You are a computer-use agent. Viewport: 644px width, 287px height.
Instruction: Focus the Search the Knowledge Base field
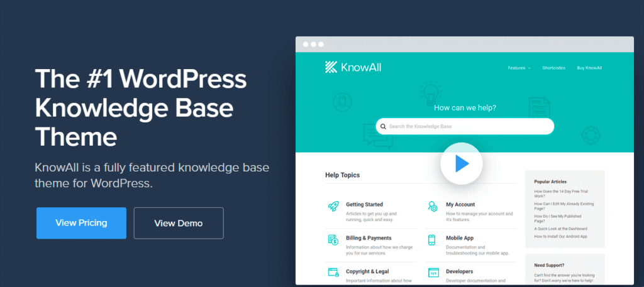(465, 126)
